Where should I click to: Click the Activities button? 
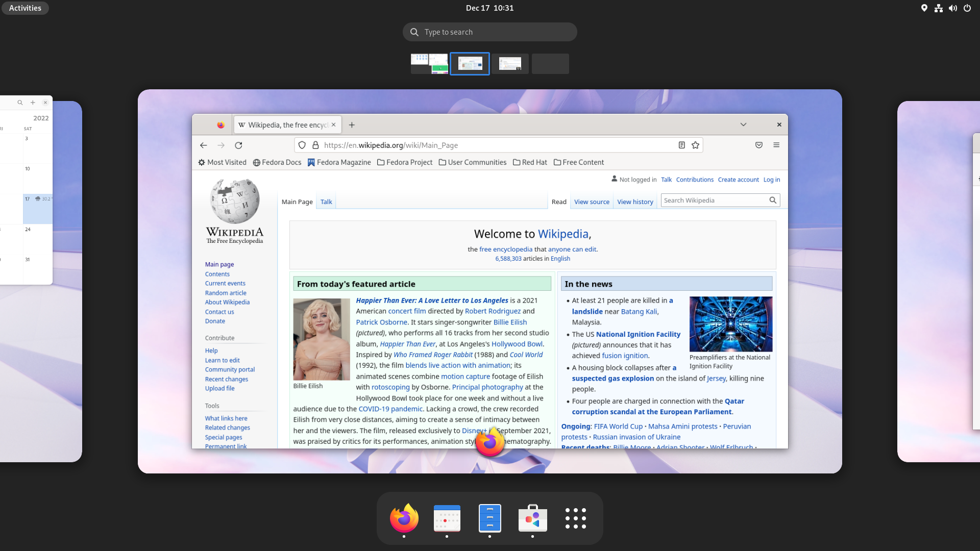[25, 8]
